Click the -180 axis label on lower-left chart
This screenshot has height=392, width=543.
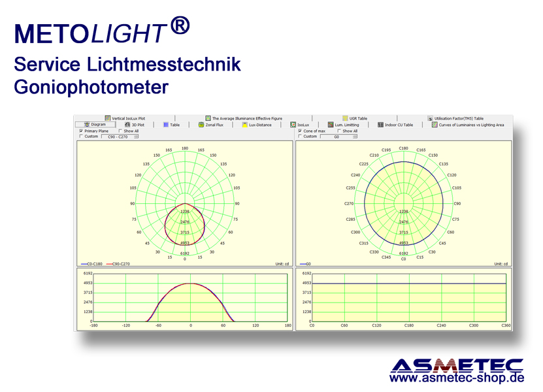tap(93, 325)
